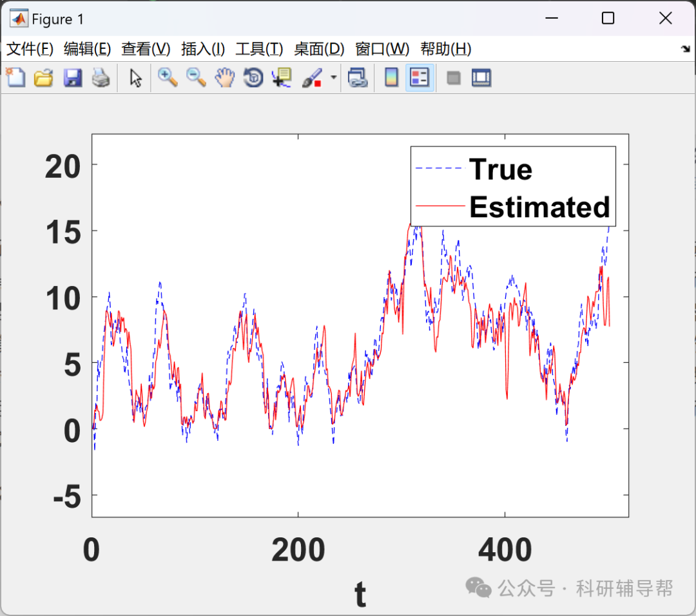The width and height of the screenshot is (696, 616).
Task: Click the Hide Plot Tools icon
Action: (453, 78)
